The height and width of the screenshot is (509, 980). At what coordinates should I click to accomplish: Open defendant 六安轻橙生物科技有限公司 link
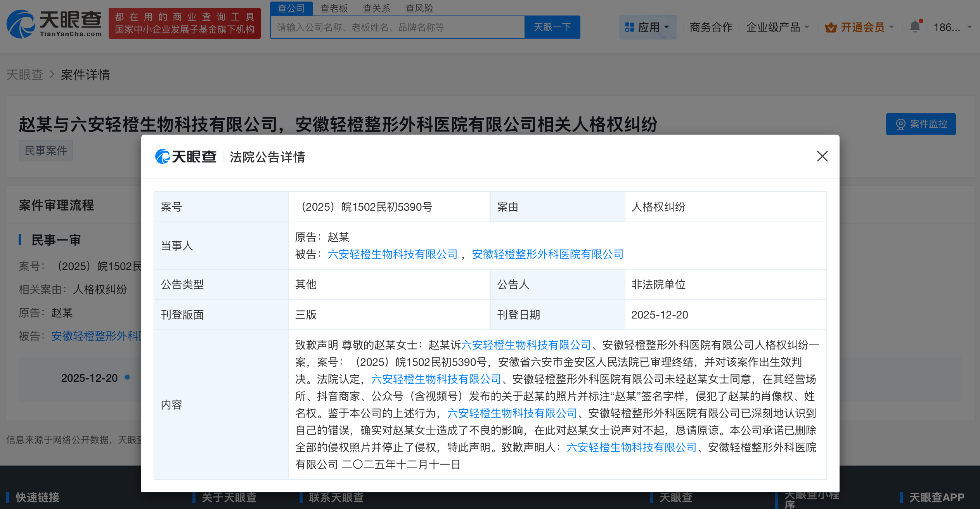coord(393,254)
